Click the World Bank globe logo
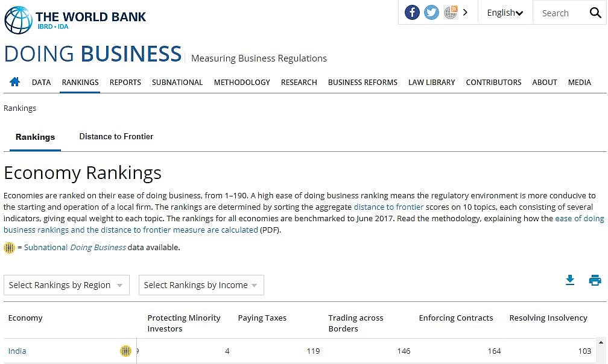 pos(18,20)
